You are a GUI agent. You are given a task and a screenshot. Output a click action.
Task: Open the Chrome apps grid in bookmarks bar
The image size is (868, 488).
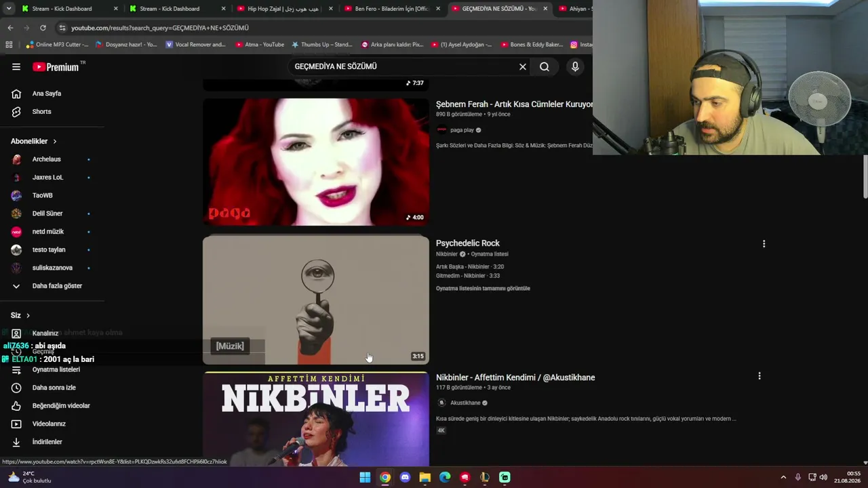(9, 45)
